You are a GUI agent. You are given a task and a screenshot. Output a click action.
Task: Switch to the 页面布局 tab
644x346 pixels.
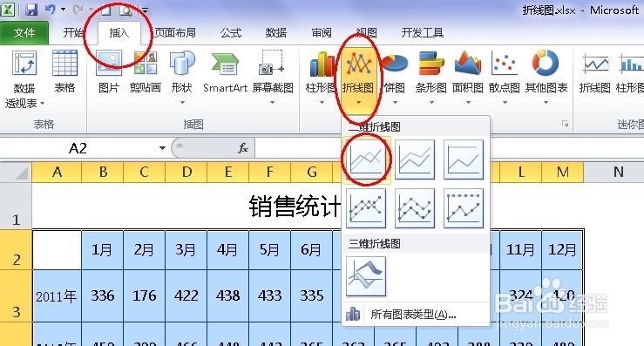coord(175,33)
